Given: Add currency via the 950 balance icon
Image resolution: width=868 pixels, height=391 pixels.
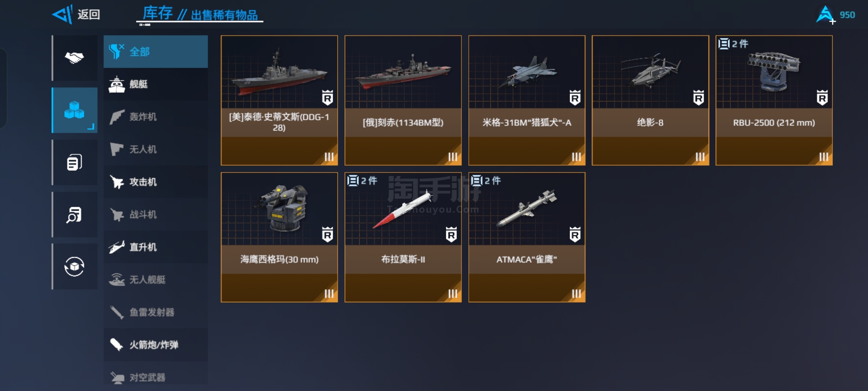Looking at the screenshot, I should (x=826, y=15).
